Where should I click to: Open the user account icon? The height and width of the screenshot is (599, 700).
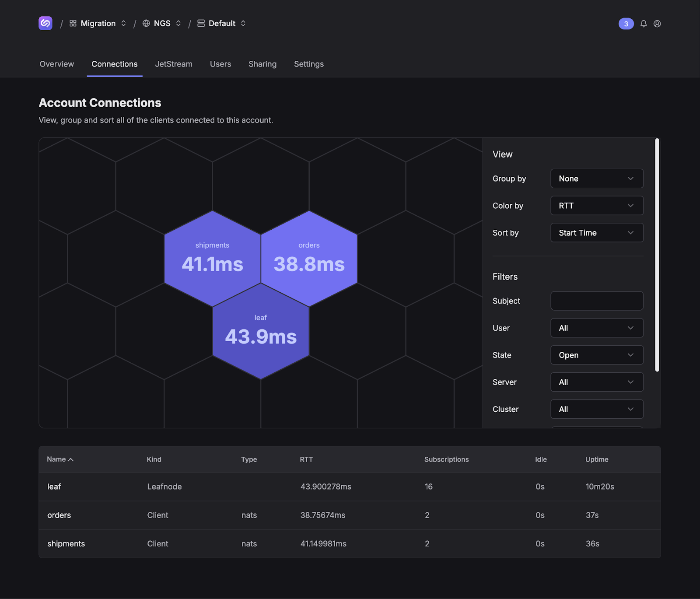tap(657, 24)
